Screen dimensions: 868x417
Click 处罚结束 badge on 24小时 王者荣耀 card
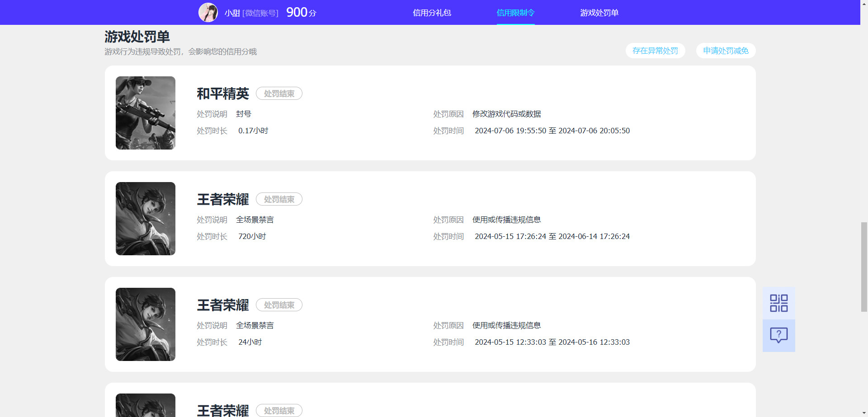[x=279, y=305]
